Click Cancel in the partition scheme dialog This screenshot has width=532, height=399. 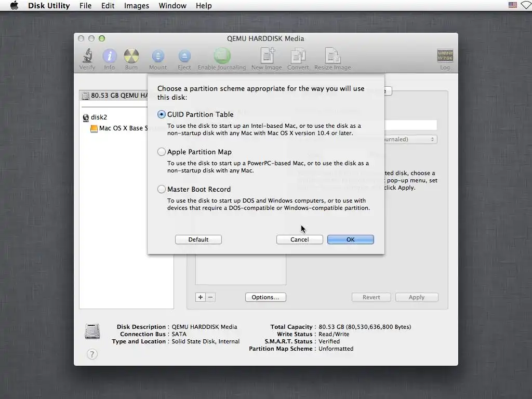click(x=300, y=240)
